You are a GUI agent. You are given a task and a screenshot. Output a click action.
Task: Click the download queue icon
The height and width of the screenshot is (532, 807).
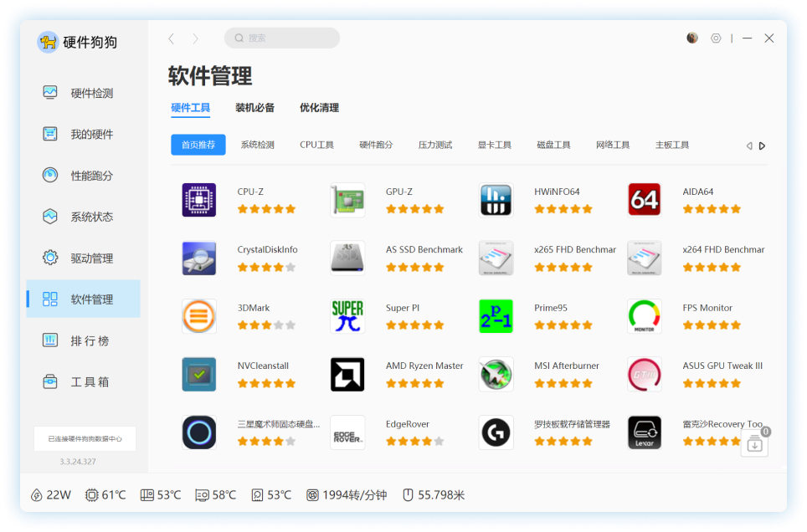point(754,445)
